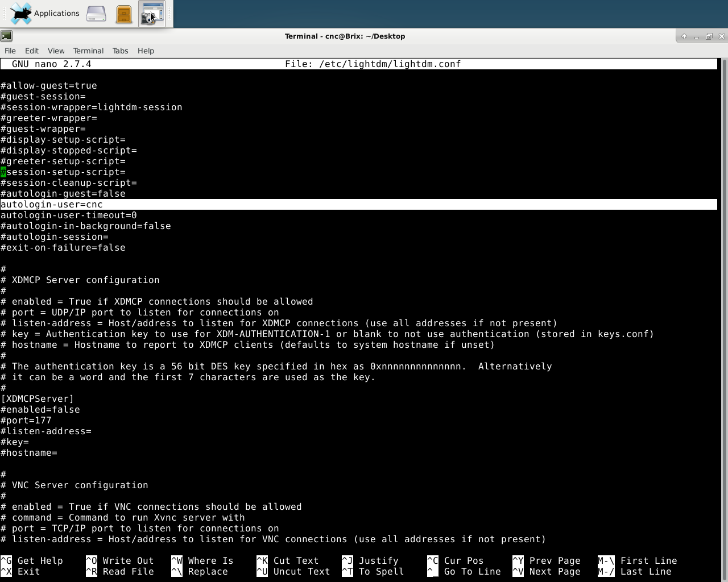Open the Tabs menu
The width and height of the screenshot is (728, 582).
(x=120, y=51)
